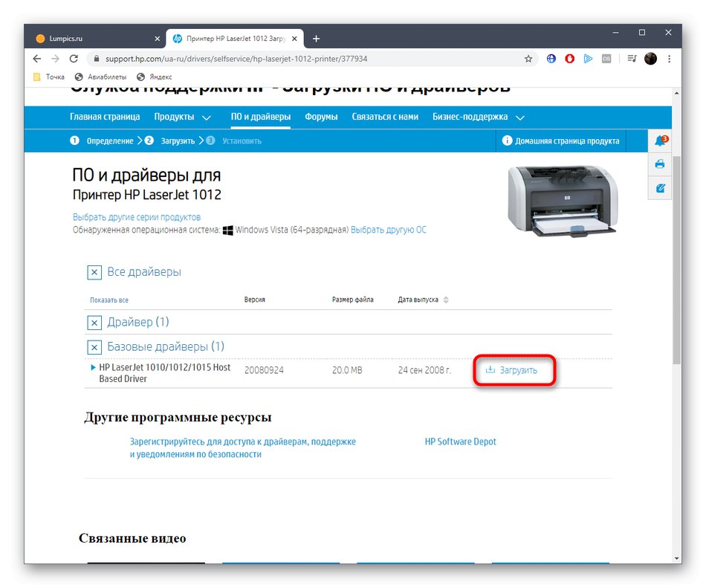This screenshot has width=706, height=588.
Task: Open the HP Software Depot link
Action: (460, 442)
